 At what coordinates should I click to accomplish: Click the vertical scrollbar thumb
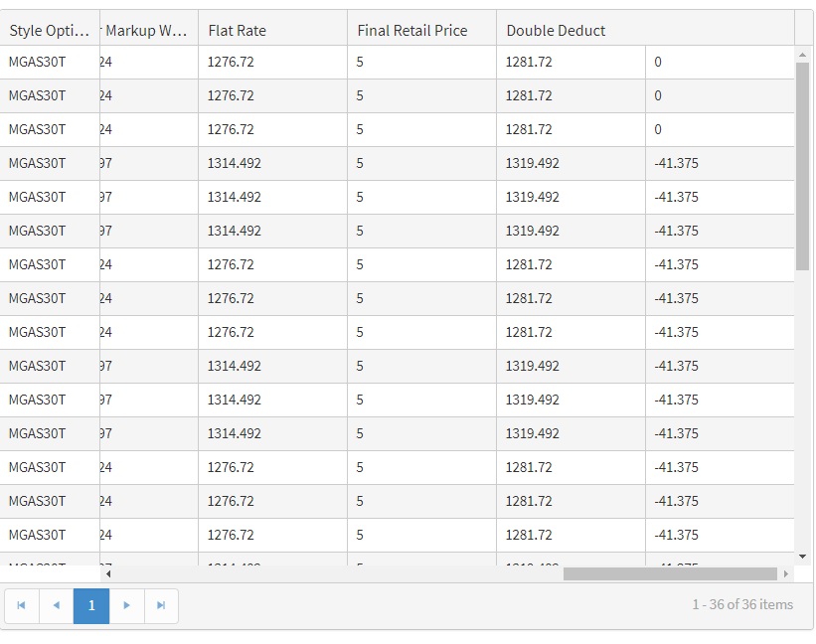pyautogui.click(x=803, y=164)
